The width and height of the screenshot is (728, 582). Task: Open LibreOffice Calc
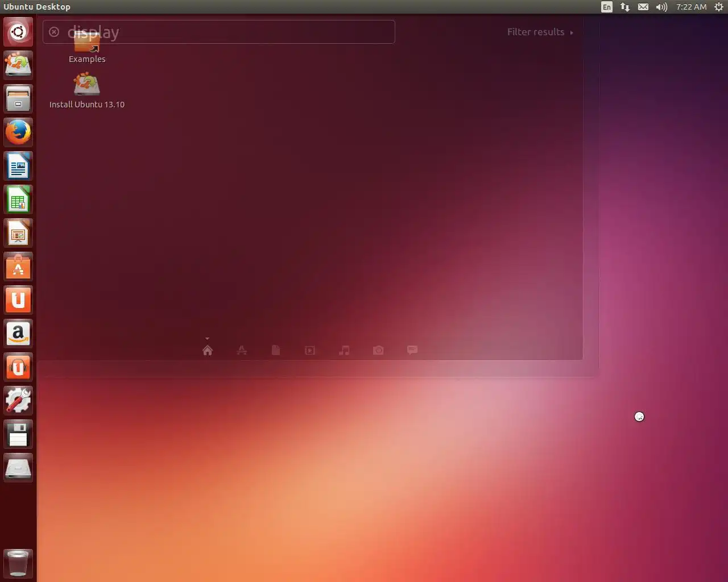pyautogui.click(x=18, y=199)
